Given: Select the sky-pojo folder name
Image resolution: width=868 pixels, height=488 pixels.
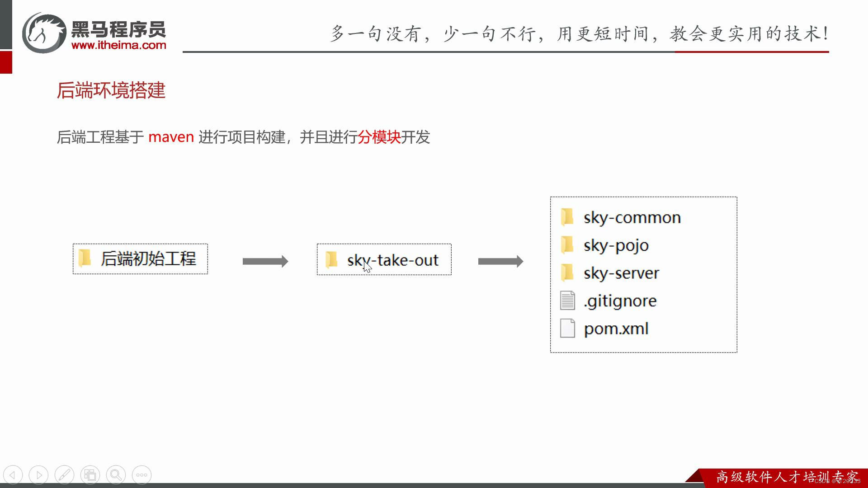Looking at the screenshot, I should click(616, 246).
